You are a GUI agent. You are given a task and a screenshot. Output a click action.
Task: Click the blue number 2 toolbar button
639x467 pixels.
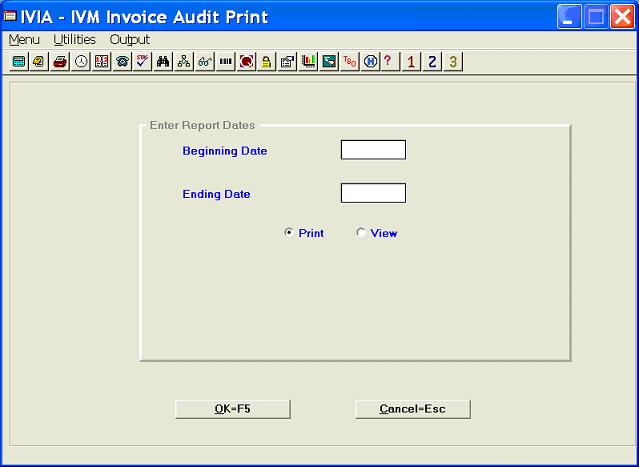click(432, 62)
